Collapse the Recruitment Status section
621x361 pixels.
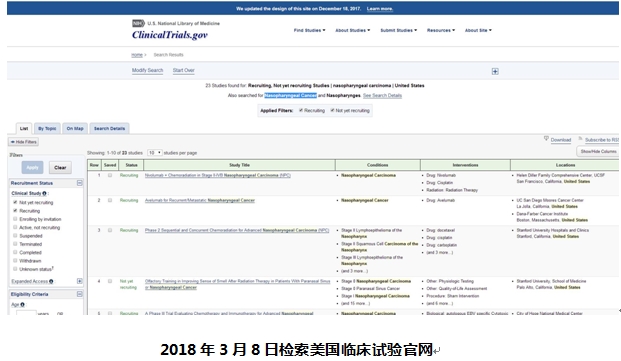click(x=80, y=183)
